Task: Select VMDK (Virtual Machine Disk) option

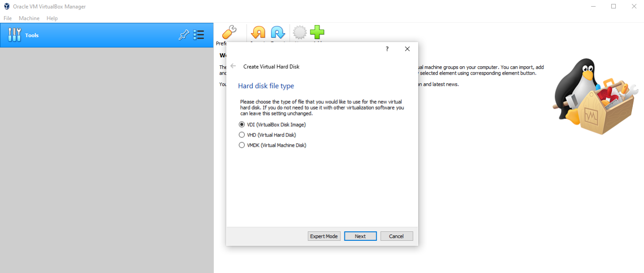Action: pyautogui.click(x=273, y=145)
